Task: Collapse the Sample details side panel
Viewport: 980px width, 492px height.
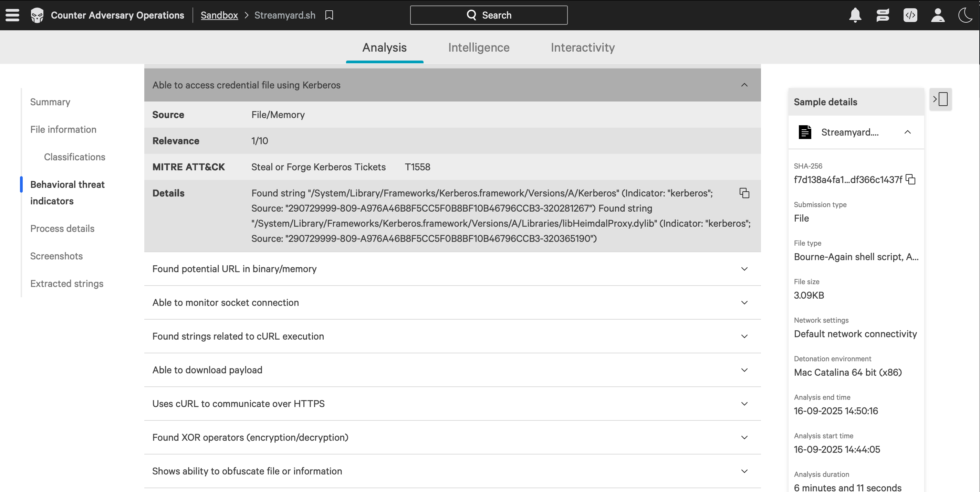Action: coord(940,100)
